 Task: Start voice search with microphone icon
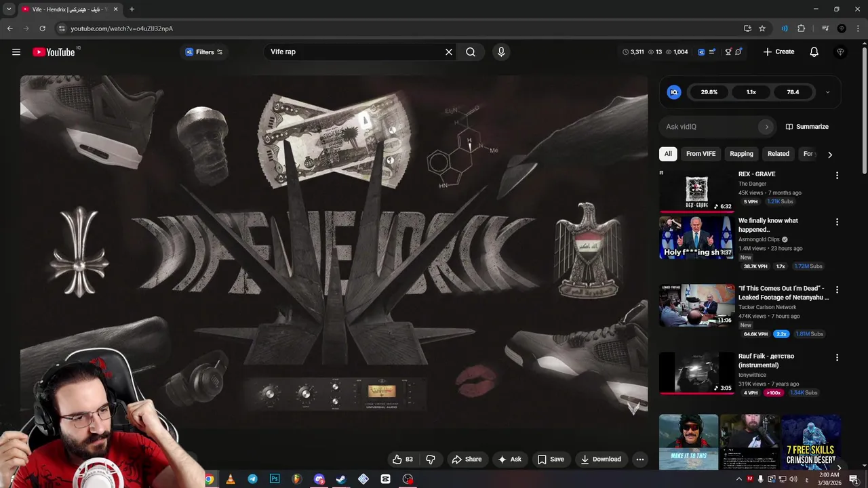pos(501,52)
